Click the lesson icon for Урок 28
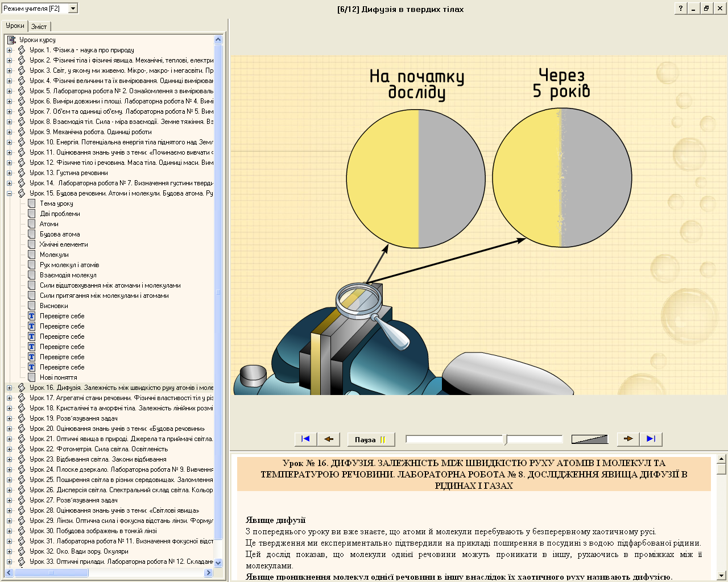Image resolution: width=728 pixels, height=582 pixels. click(x=22, y=510)
